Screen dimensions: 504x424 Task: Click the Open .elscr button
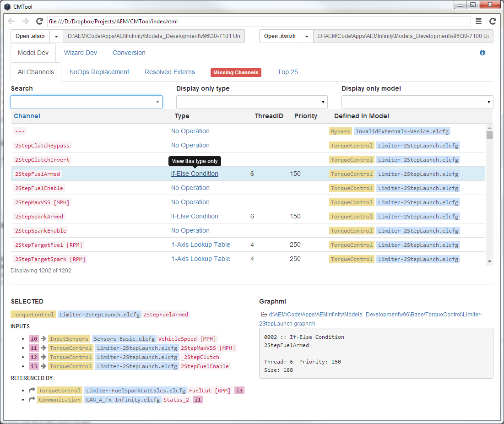coord(30,36)
